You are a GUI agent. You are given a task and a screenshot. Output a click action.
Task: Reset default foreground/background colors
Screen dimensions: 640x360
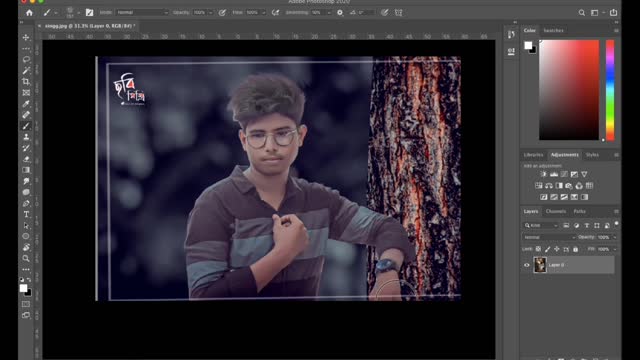tap(22, 280)
